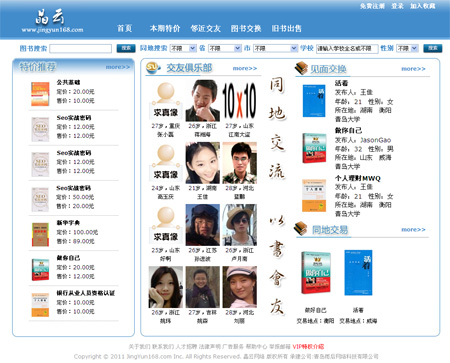
Task: Click the 同地交易 stacked books icon
Action: coord(300,229)
